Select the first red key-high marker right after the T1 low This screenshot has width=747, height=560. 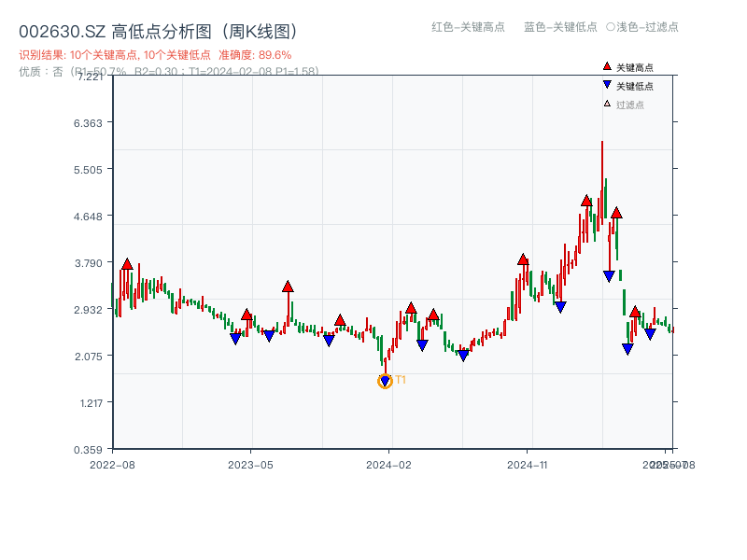click(x=411, y=308)
